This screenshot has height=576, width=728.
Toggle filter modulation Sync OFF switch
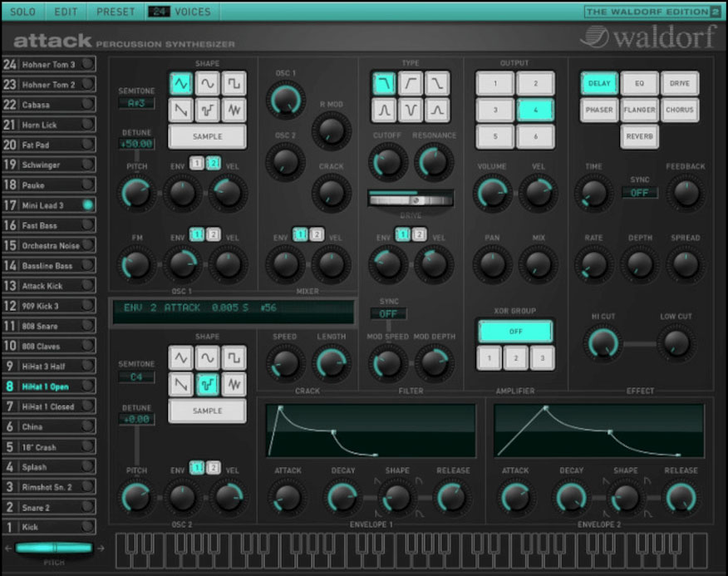388,314
